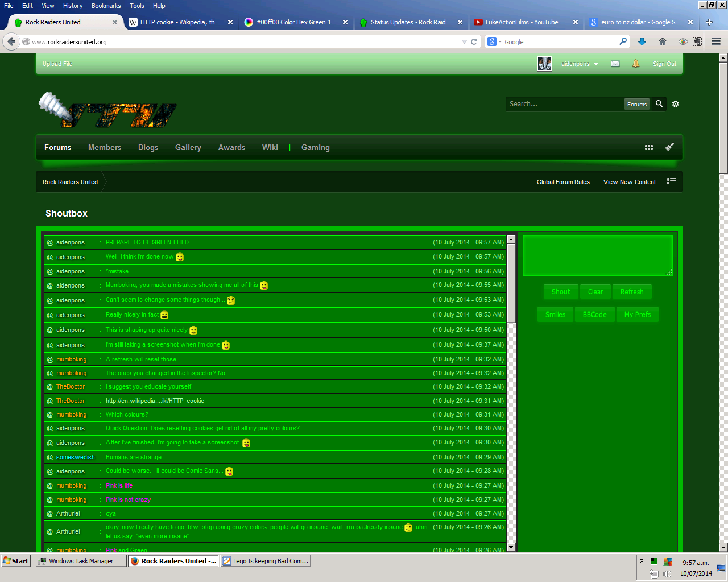
Task: Click the network connection tray icon
Action: tap(654, 574)
